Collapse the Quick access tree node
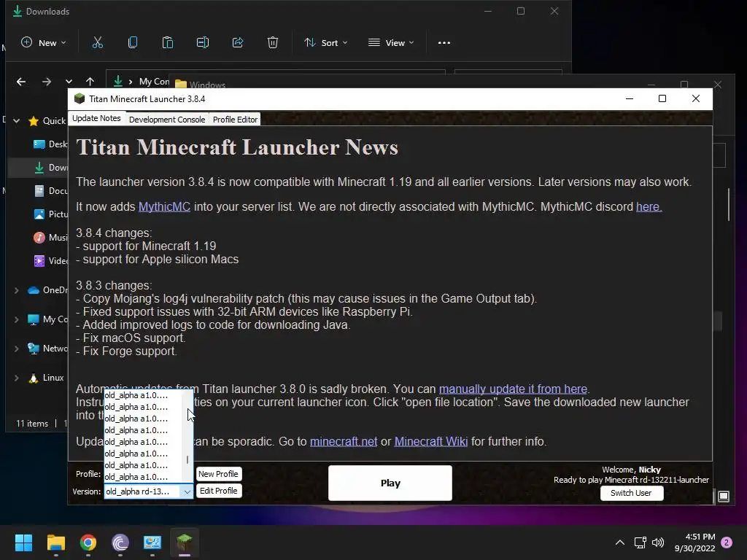747x560 pixels. point(17,121)
